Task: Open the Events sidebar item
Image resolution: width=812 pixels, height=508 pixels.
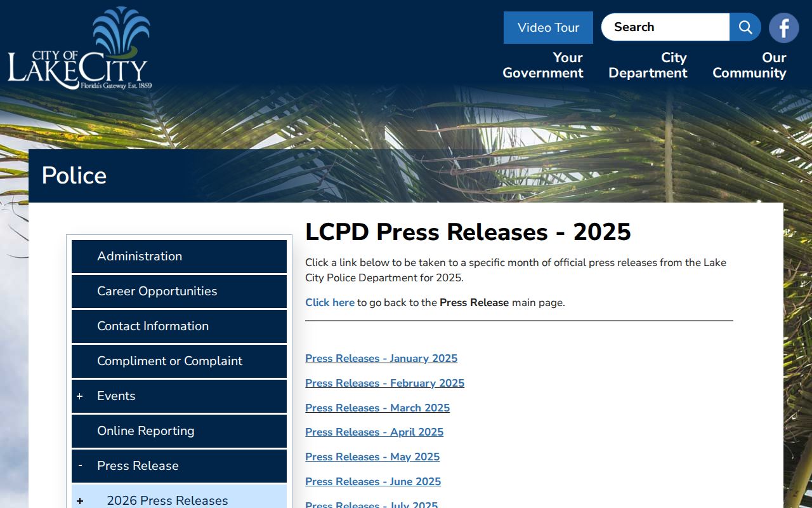Action: pos(179,396)
